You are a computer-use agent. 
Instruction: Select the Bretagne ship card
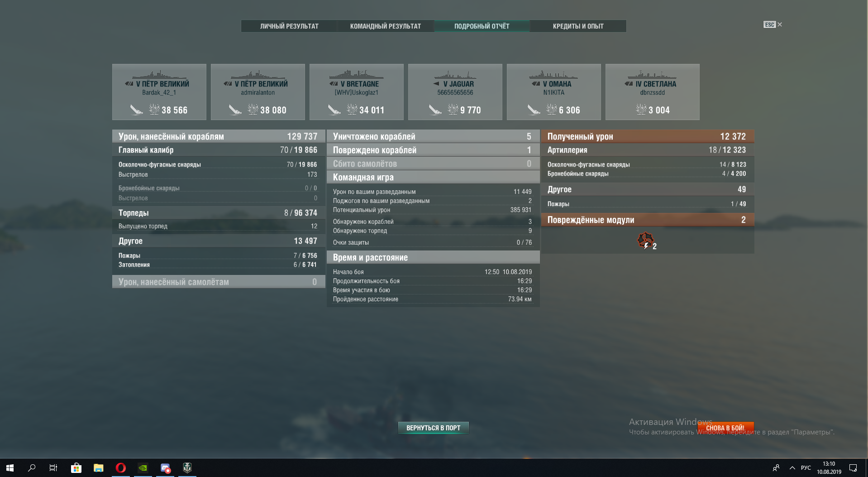coord(357,92)
